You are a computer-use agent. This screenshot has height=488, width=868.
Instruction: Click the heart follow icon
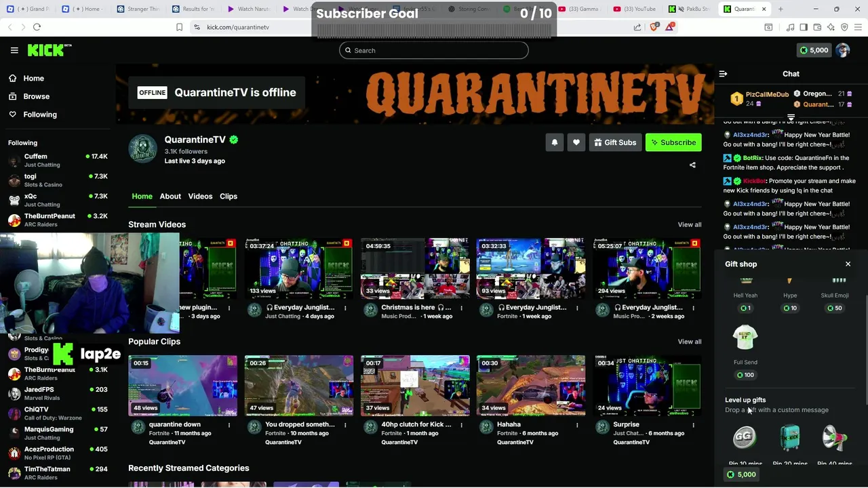[576, 142]
